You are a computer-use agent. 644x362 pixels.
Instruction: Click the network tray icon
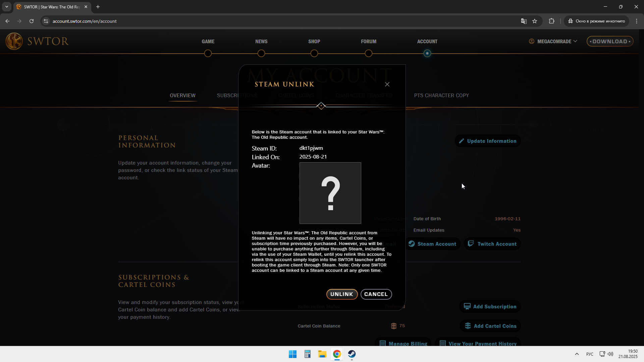click(x=602, y=354)
